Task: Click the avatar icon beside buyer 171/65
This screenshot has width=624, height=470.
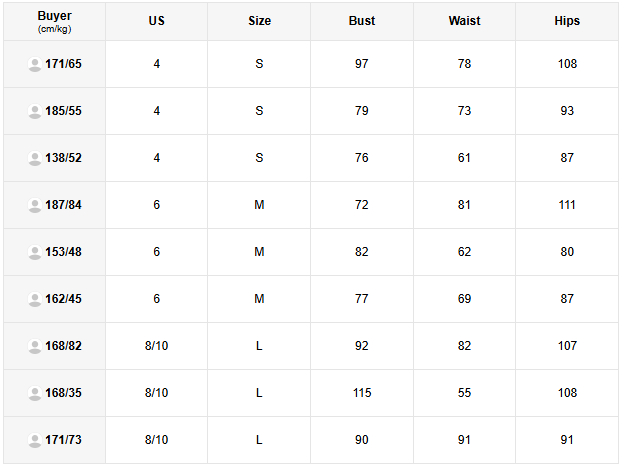Action: pyautogui.click(x=35, y=64)
